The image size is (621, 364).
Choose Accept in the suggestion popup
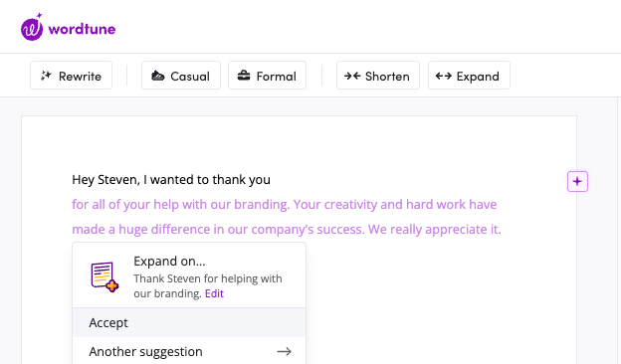tap(189, 323)
